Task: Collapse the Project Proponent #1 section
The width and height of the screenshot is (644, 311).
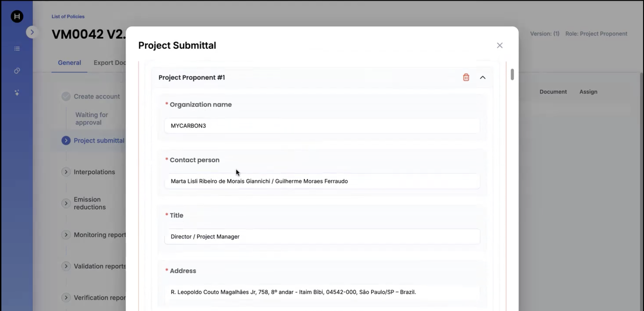Action: click(x=482, y=77)
